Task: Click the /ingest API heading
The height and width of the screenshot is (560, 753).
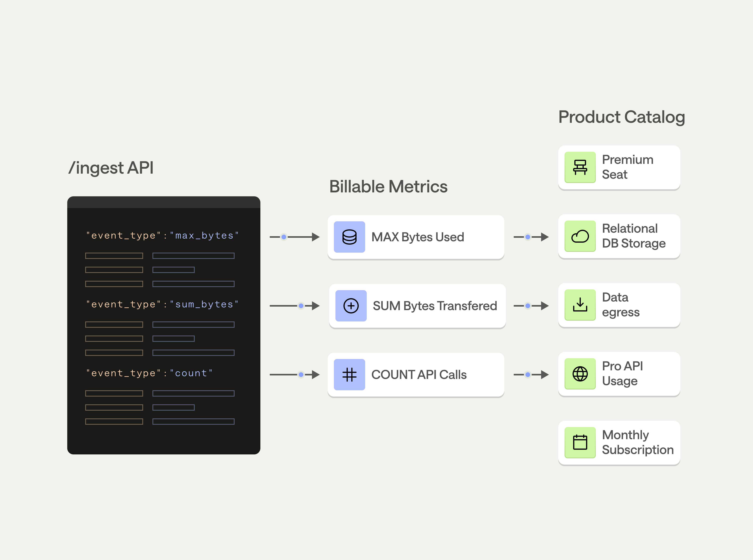Action: click(x=111, y=168)
